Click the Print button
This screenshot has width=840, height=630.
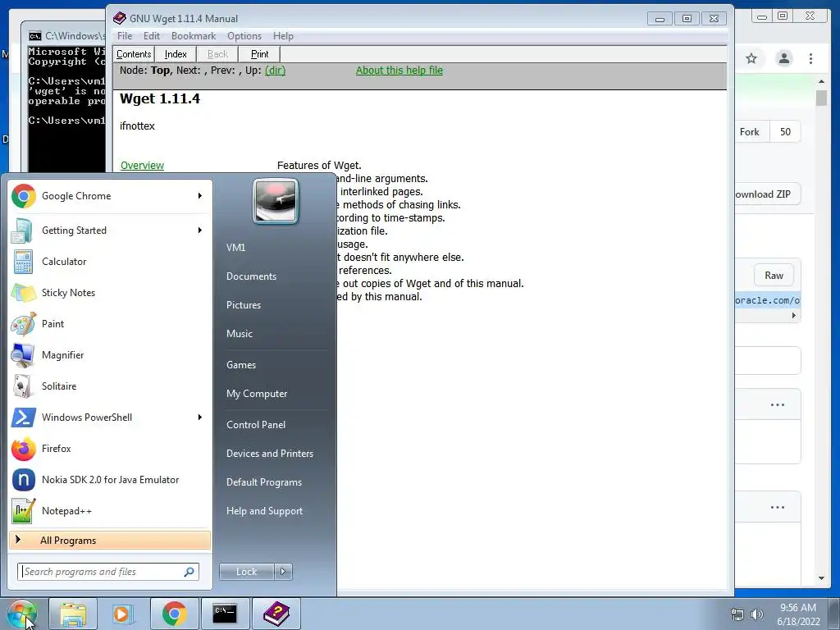[x=259, y=54]
